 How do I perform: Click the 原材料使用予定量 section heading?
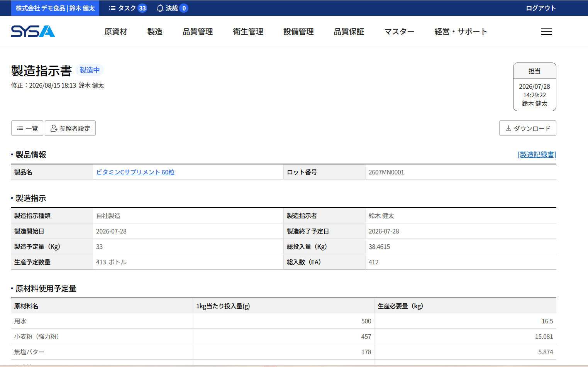pos(46,288)
